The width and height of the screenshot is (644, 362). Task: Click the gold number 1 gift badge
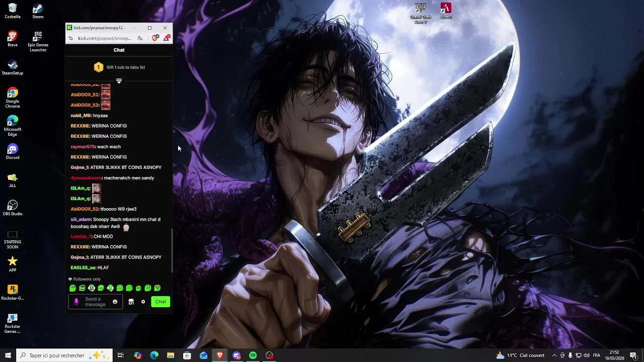click(x=99, y=67)
